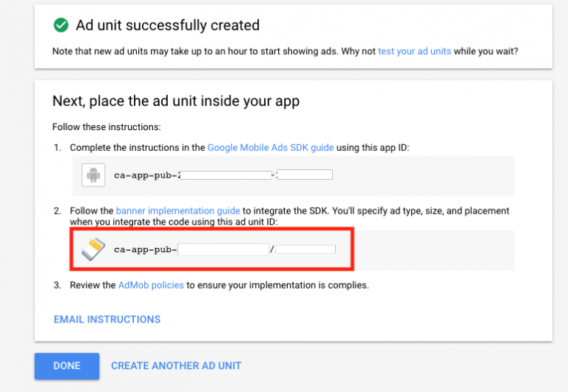This screenshot has width=568, height=392.
Task: Click the "Next, place the ad unit" heading
Action: coord(176,101)
